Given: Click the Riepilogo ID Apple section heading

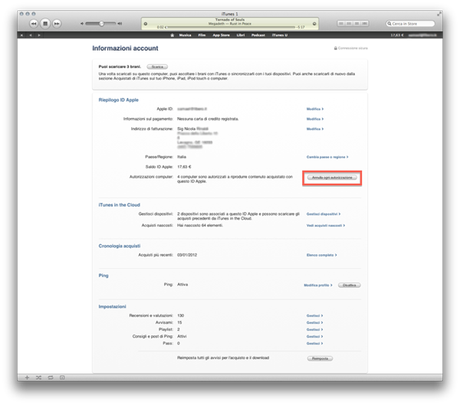Looking at the screenshot, I should (x=118, y=100).
